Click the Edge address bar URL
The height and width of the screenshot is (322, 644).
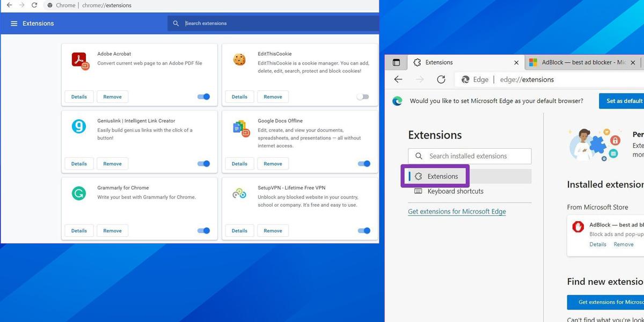pyautogui.click(x=527, y=79)
